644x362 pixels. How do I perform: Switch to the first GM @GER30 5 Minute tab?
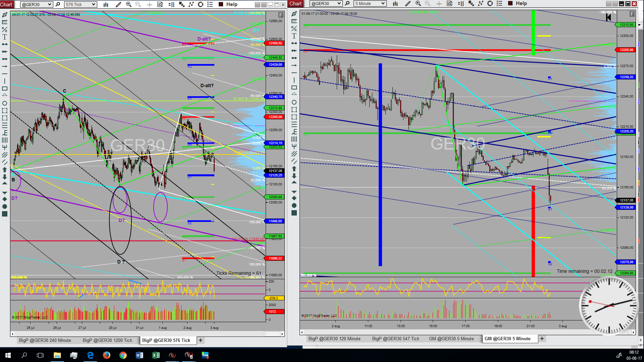[451, 339]
